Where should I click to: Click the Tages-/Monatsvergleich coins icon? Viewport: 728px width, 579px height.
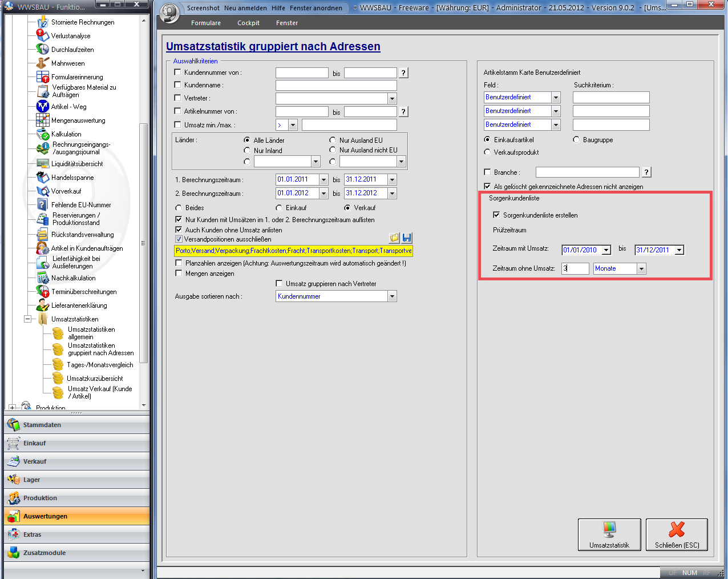coord(58,365)
